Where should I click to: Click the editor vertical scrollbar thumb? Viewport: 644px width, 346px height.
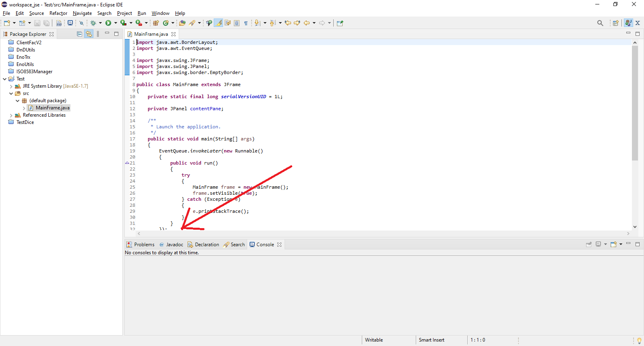pyautogui.click(x=635, y=103)
